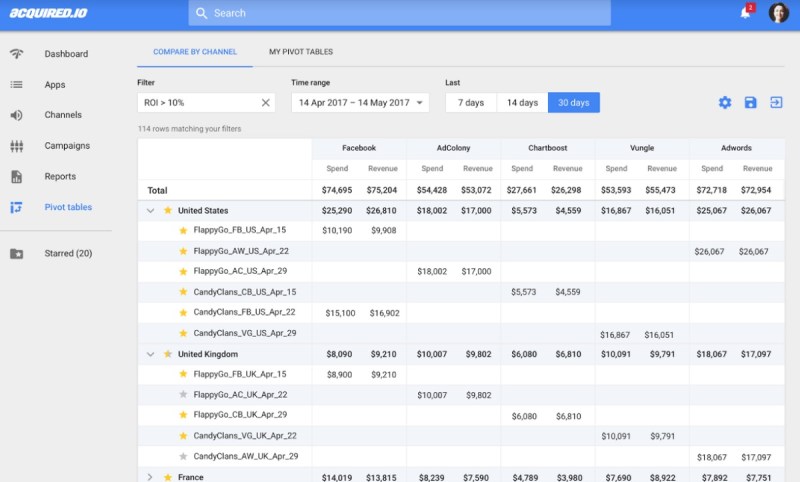Save the pivot table
Viewport: 800px width, 482px height.
click(750, 103)
